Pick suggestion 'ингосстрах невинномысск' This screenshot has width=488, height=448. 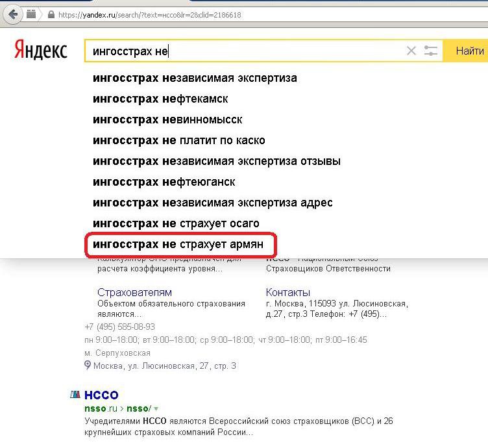pos(167,119)
